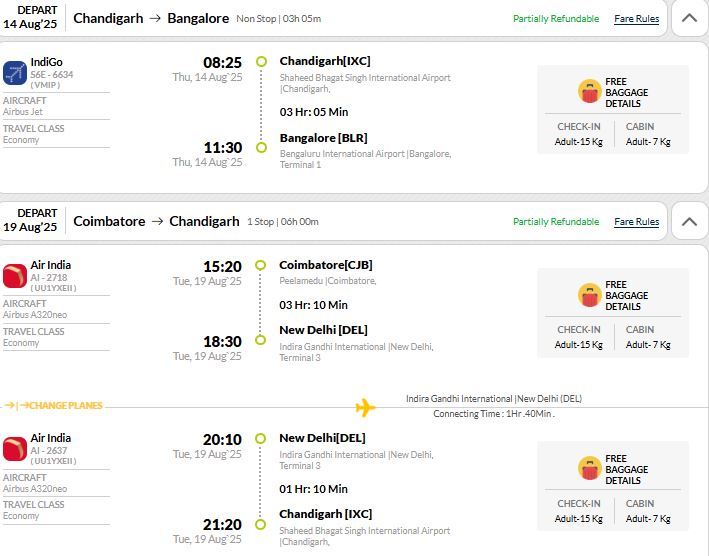
Task: Open Fare Rules for the 19 Aug flight
Action: pyautogui.click(x=636, y=222)
